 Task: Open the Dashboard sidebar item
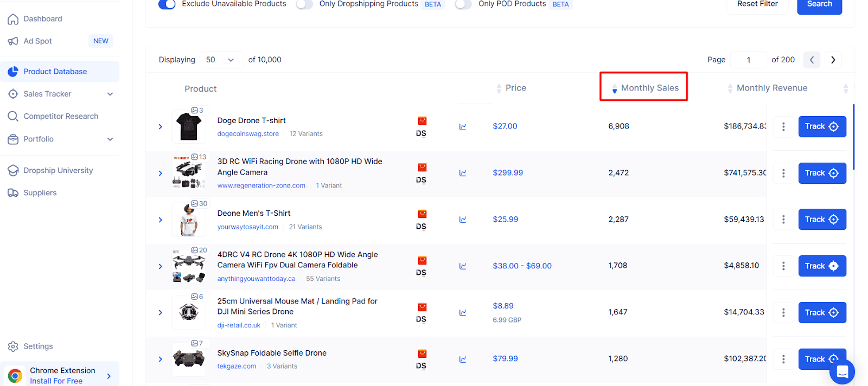(35, 19)
